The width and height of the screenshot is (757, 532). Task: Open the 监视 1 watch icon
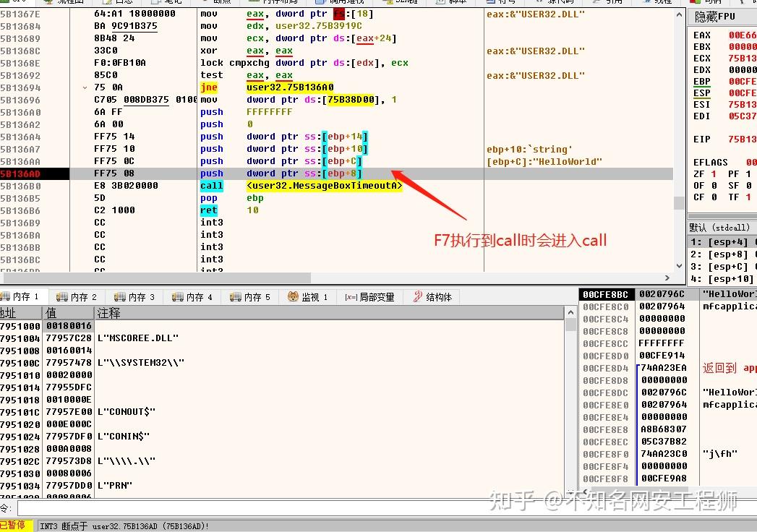293,296
